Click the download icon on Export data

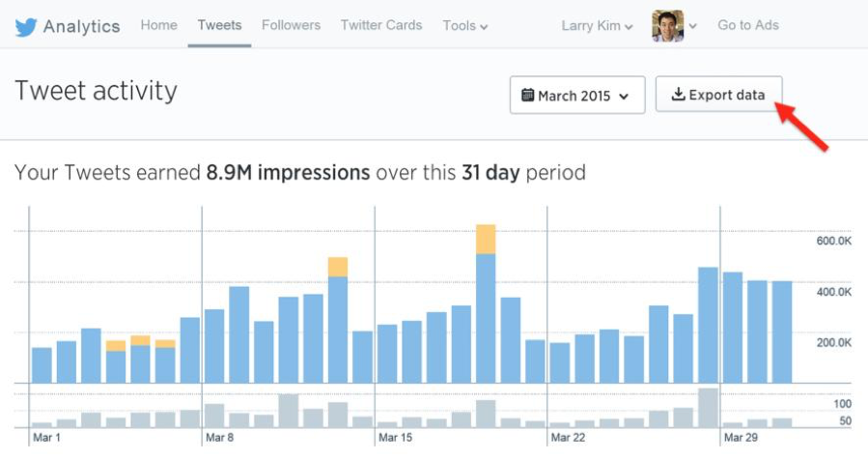(678, 95)
